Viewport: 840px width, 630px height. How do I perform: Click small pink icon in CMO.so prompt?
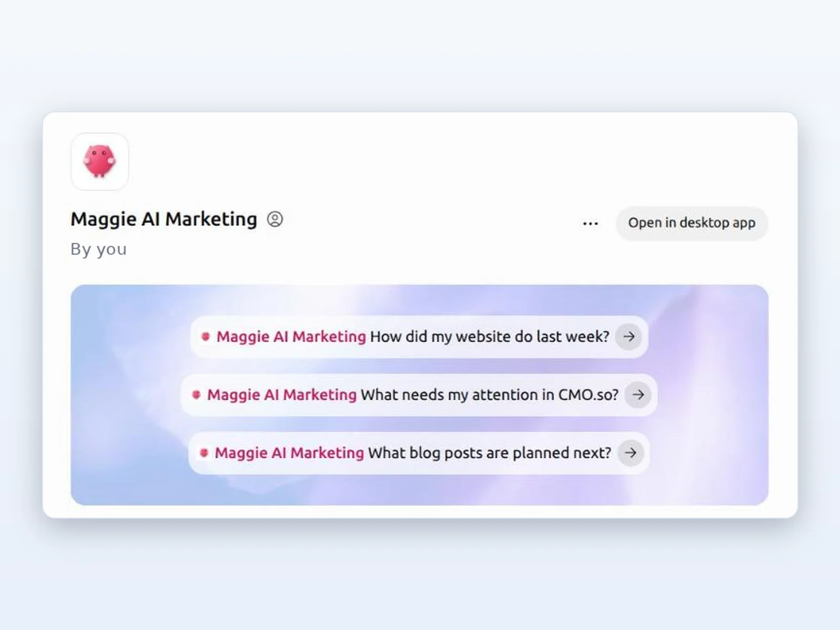pyautogui.click(x=196, y=395)
